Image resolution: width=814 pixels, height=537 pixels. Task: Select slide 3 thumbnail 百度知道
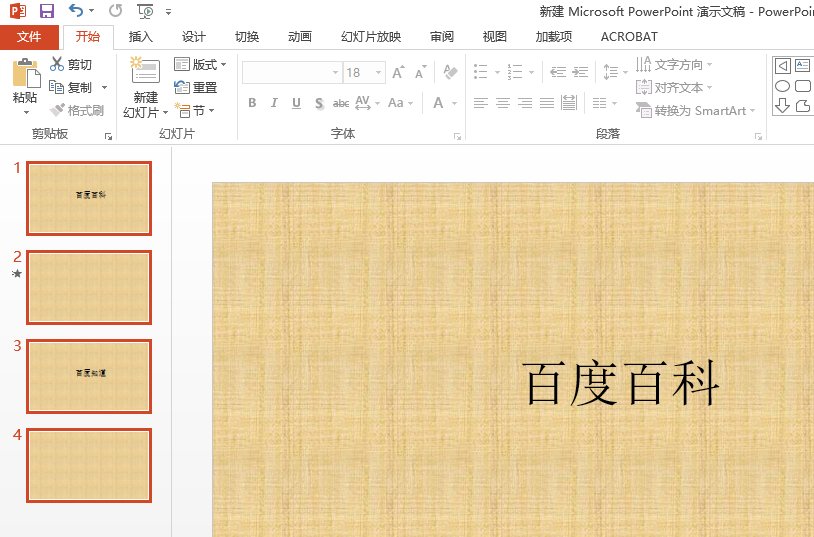point(89,377)
